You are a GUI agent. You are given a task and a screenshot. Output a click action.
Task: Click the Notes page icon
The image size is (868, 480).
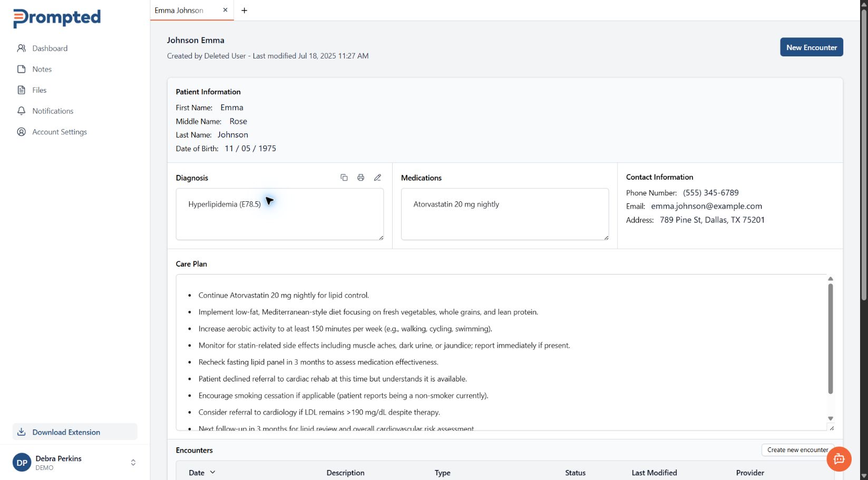22,69
